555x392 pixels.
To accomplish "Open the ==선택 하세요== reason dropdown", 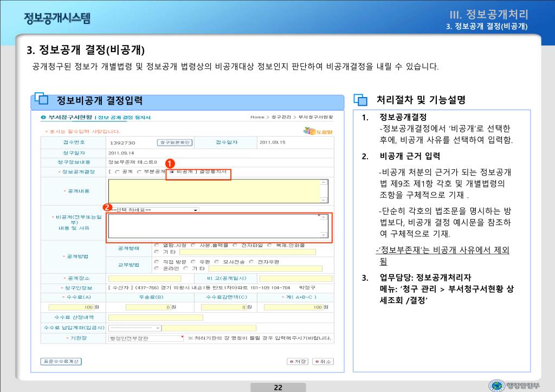I will 153,210.
